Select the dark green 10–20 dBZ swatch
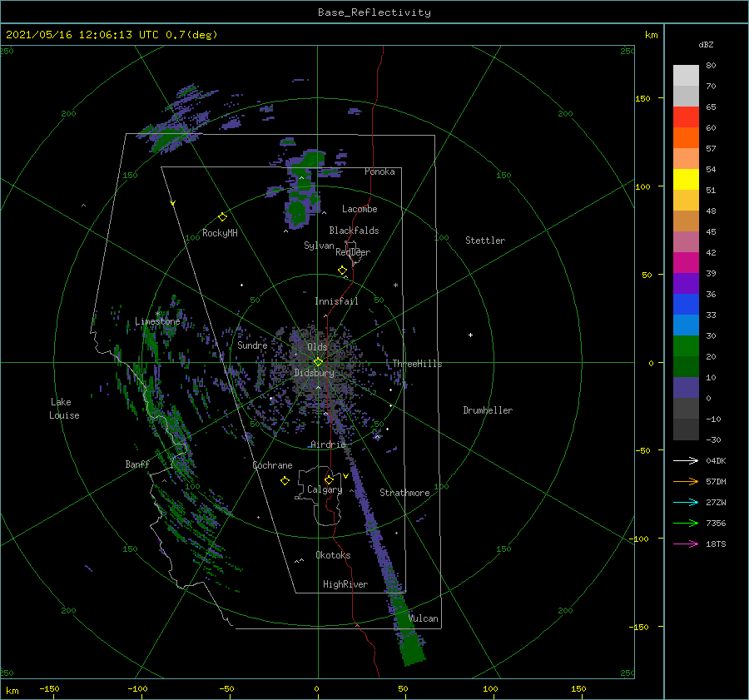This screenshot has width=749, height=700. tap(686, 366)
